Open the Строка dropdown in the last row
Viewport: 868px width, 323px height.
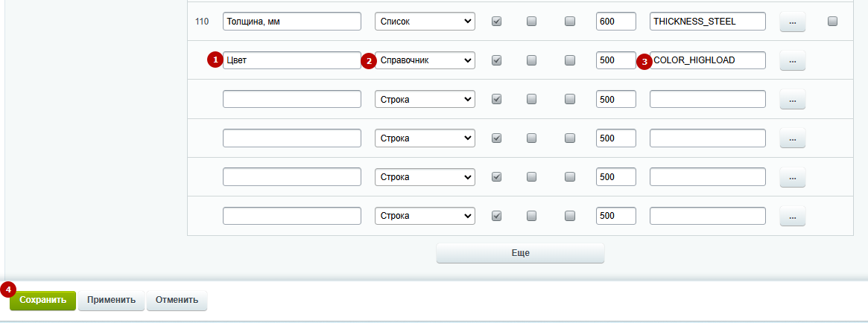tap(425, 216)
